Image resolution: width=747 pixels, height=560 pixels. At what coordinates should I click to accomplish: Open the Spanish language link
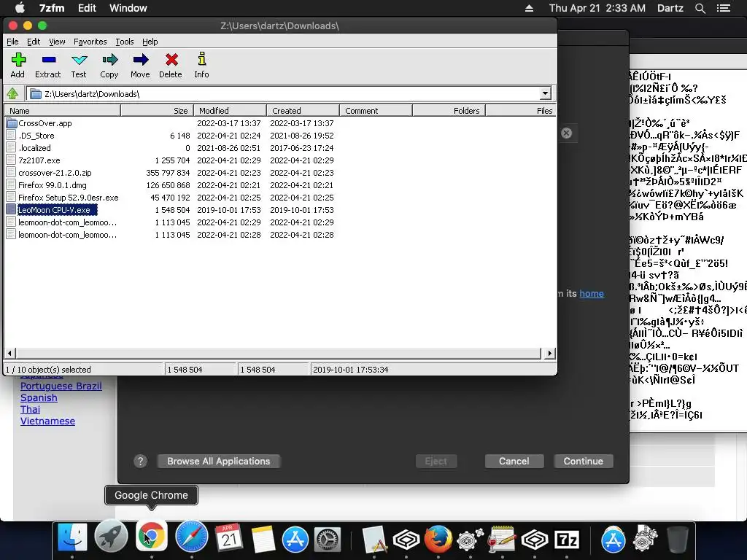coord(39,397)
